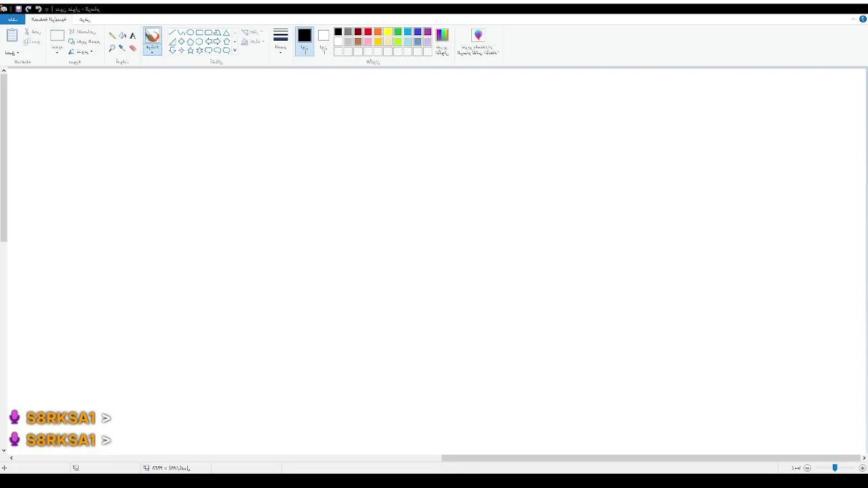Choose the Diamond shape
The image size is (868, 488).
point(181,41)
